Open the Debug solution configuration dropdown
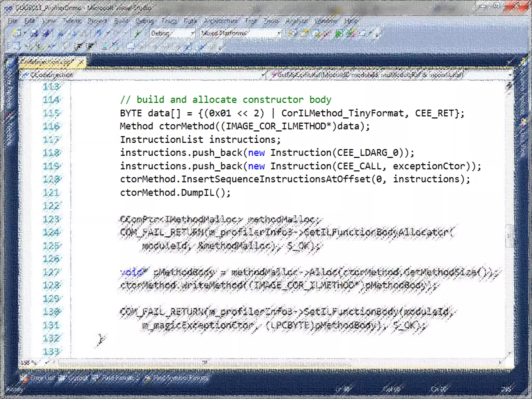 (193, 33)
